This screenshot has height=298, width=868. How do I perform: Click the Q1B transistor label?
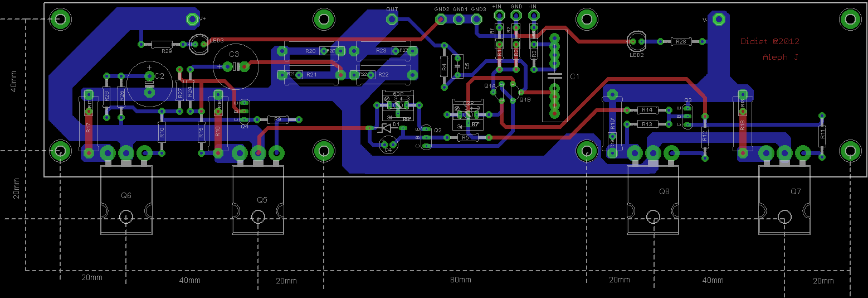pos(525,100)
